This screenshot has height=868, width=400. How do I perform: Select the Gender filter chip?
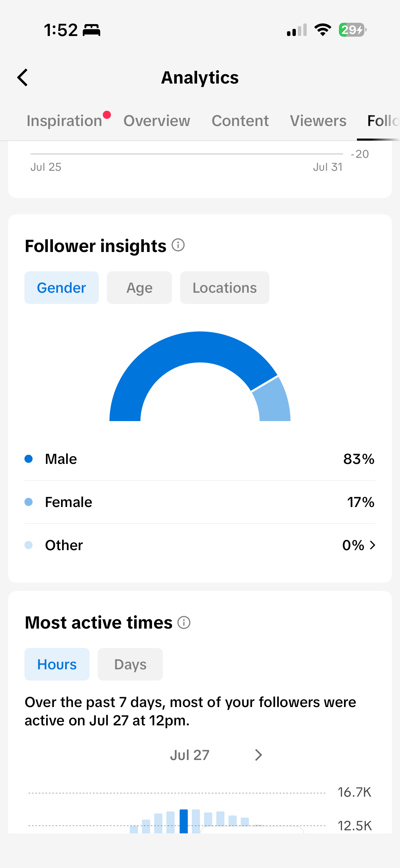pyautogui.click(x=61, y=288)
